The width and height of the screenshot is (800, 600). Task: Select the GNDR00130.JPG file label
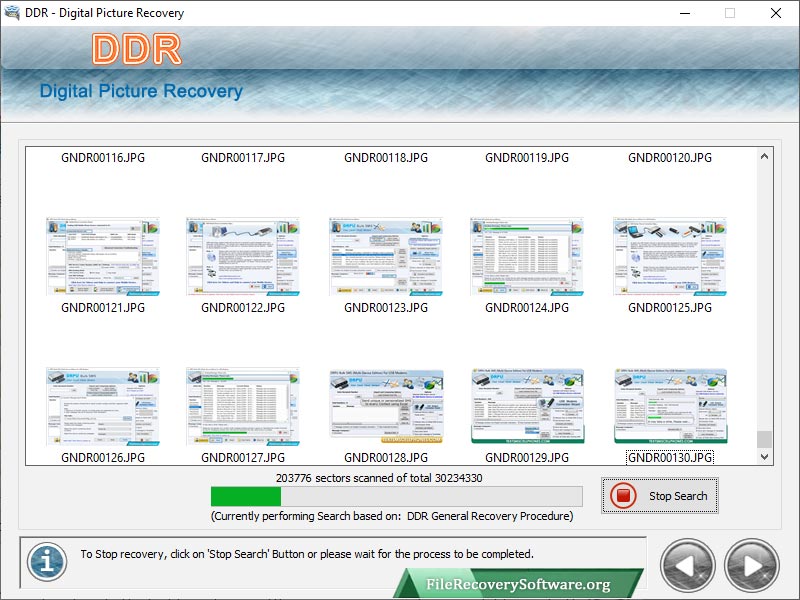[670, 458]
